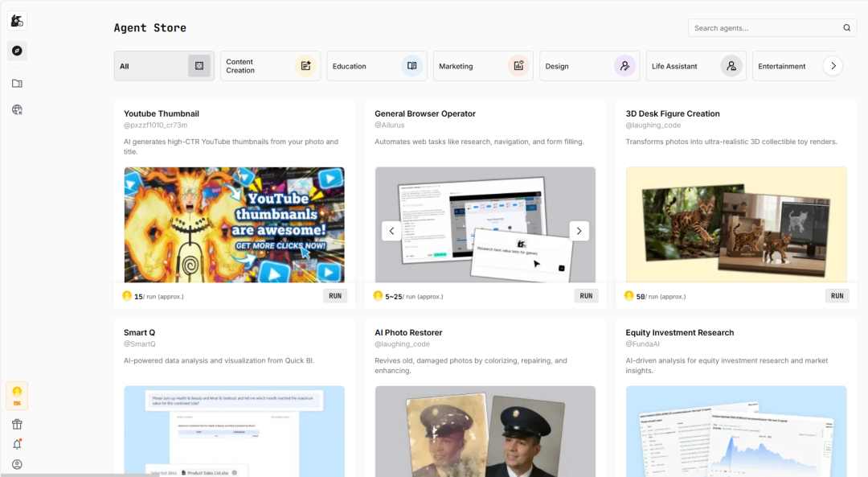The height and width of the screenshot is (477, 868).
Task: Click the Content Creation note icon
Action: click(305, 66)
